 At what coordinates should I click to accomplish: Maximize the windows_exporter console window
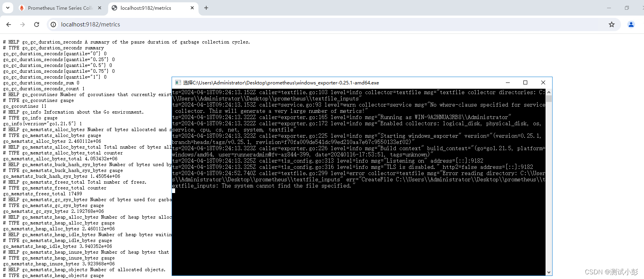[525, 82]
